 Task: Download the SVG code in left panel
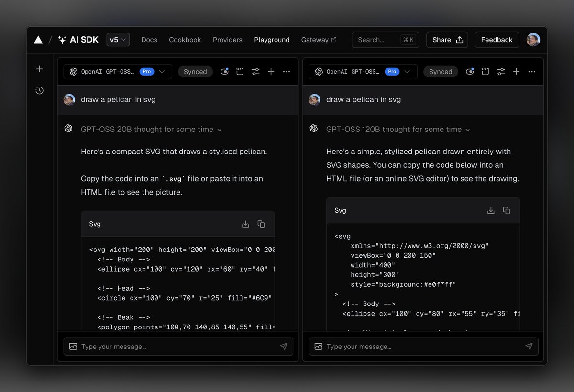coord(245,224)
